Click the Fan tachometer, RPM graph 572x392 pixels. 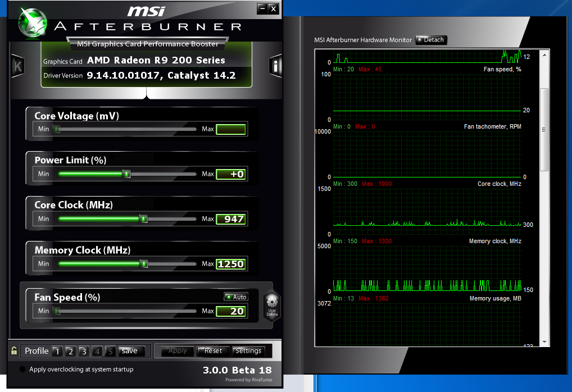click(427, 154)
